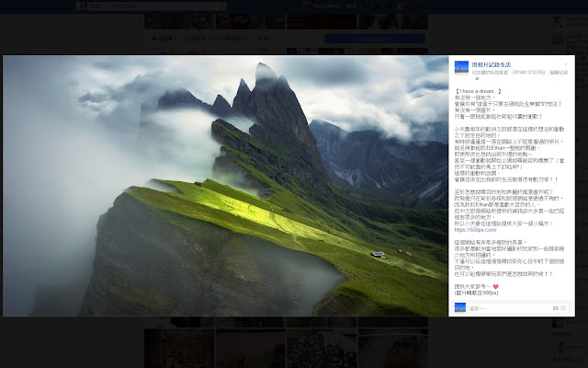The width and height of the screenshot is (588, 368).
Task: Click blue action button on background page
Action: coord(375,39)
